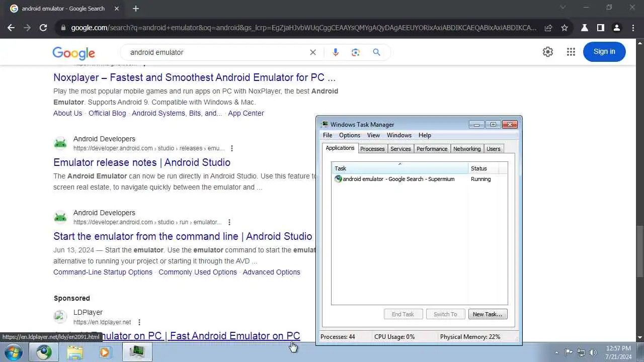Open the Google apps grid
The width and height of the screenshot is (644, 362).
point(571,52)
